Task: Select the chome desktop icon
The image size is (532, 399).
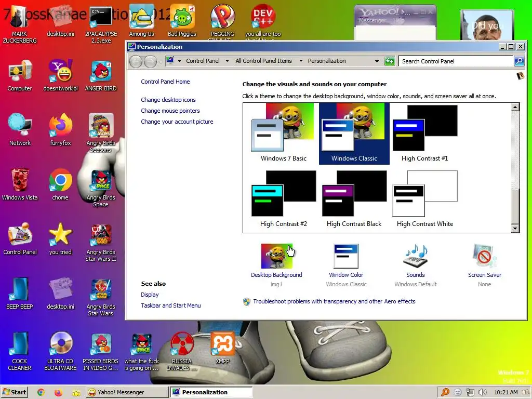Action: tap(60, 184)
